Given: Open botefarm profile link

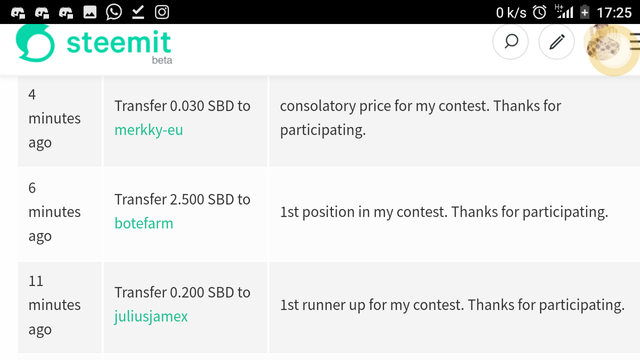Looking at the screenshot, I should tap(144, 223).
